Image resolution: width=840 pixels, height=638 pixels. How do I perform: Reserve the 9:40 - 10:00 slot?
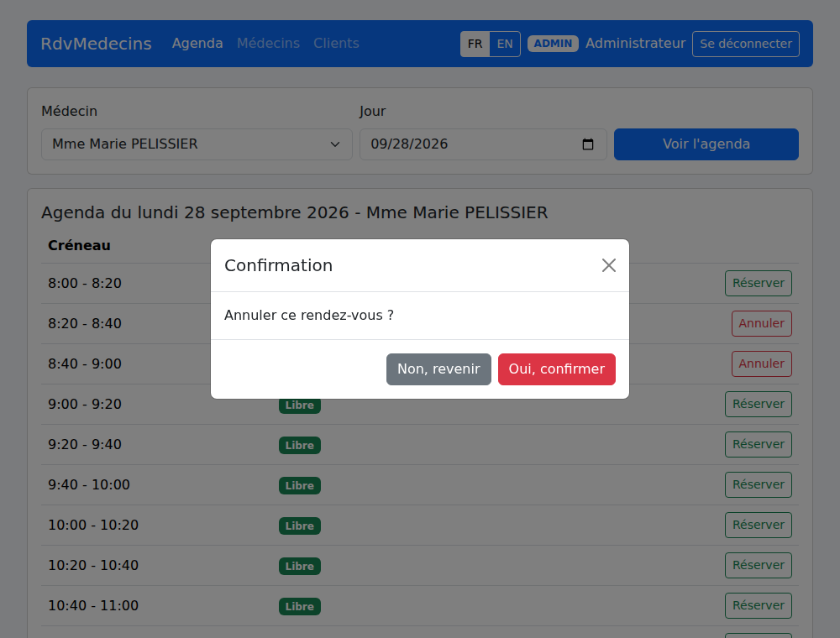758,485
